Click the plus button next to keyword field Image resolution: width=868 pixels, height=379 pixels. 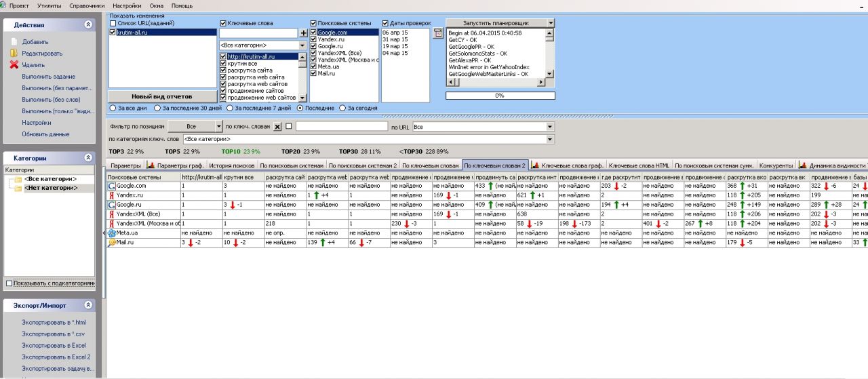click(x=303, y=33)
